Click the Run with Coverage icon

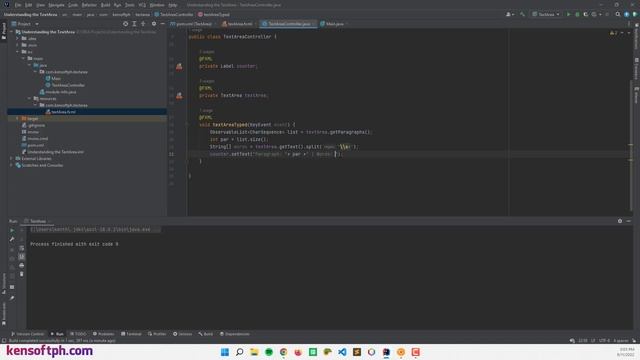point(586,14)
